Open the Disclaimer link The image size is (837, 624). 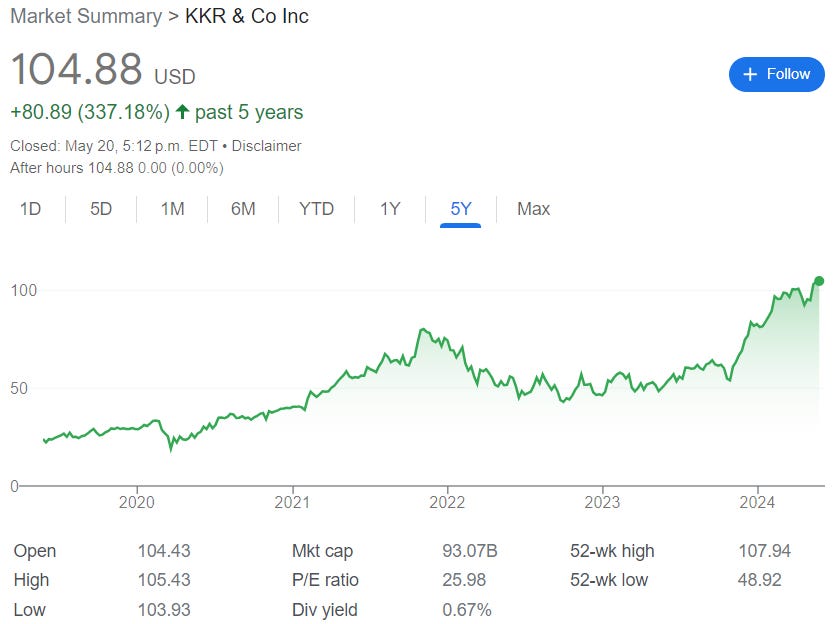[x=266, y=146]
